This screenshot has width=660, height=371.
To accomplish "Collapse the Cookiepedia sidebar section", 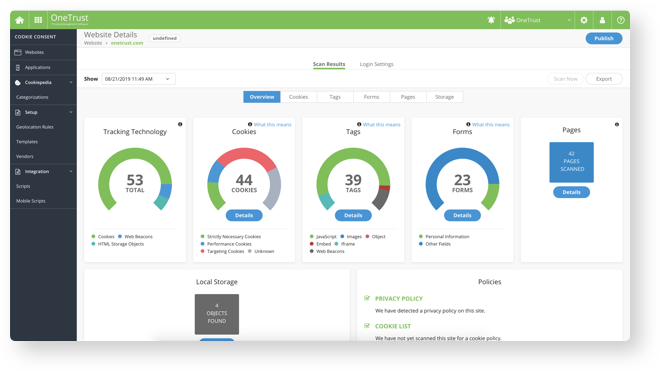I will pos(70,83).
